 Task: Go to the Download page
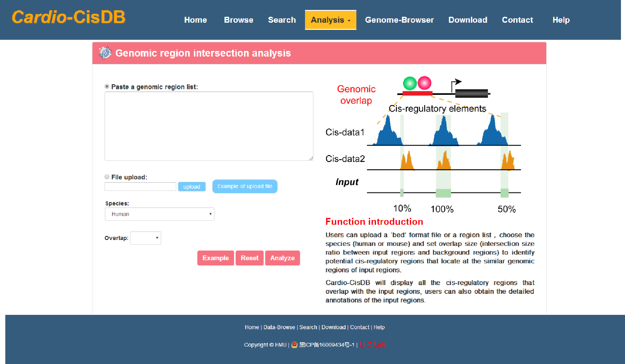[x=468, y=20]
